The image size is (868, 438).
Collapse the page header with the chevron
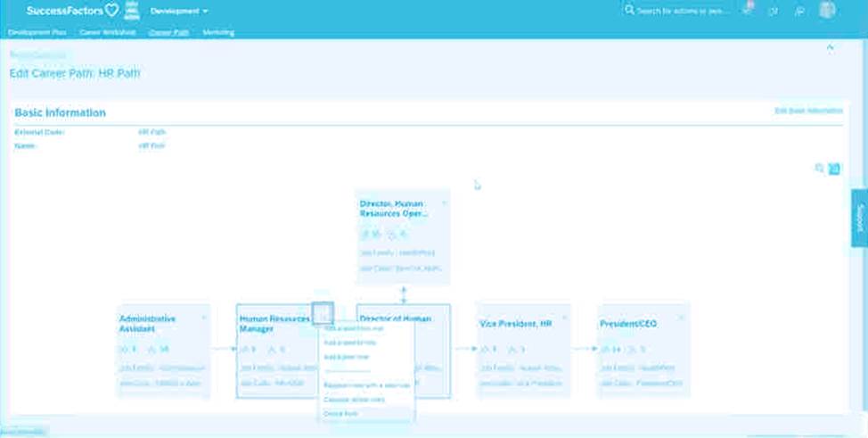[831, 47]
